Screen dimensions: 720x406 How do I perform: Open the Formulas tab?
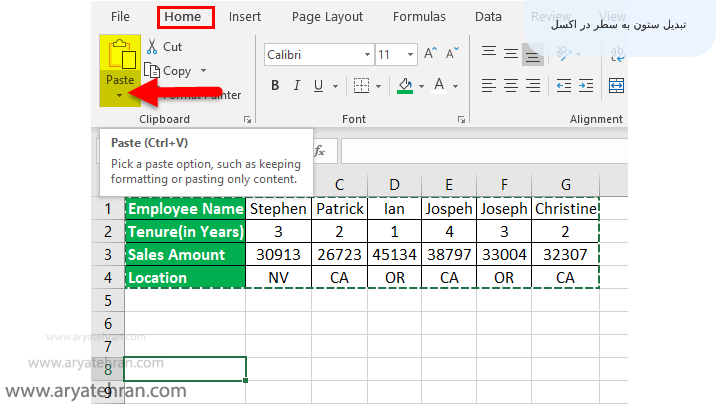(419, 16)
